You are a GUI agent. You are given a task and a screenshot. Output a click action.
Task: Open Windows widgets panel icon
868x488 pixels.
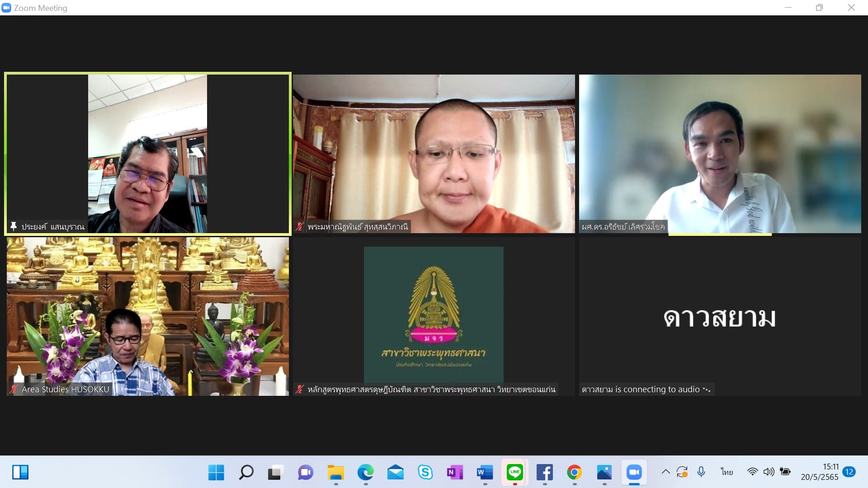[20, 472]
